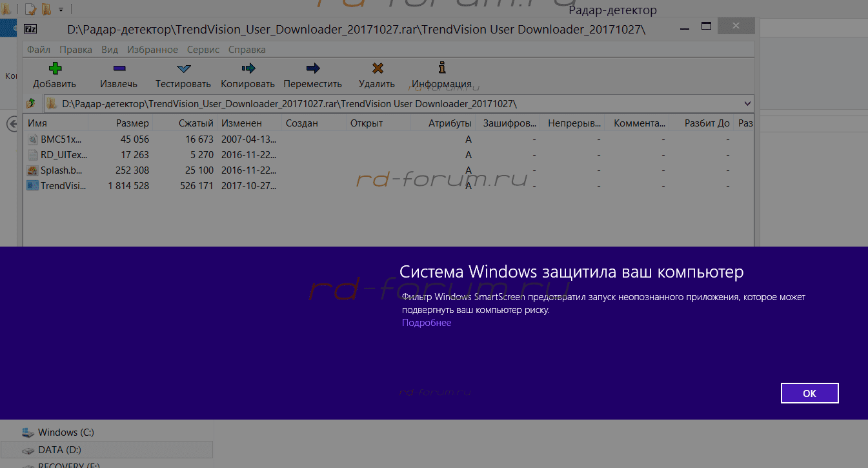
Task: Open the Справка menu
Action: 247,50
